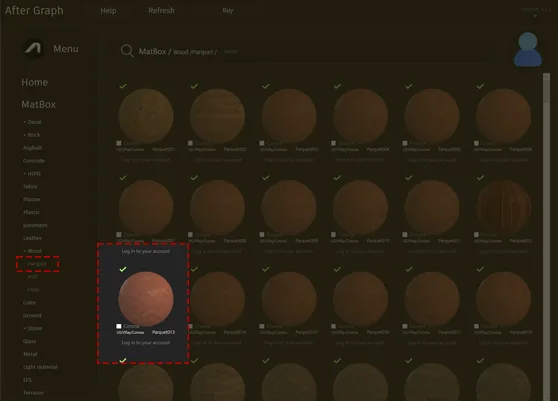Viewport: 558px width, 401px height.
Task: Select the Parquet002 material sphere
Action: 217,116
